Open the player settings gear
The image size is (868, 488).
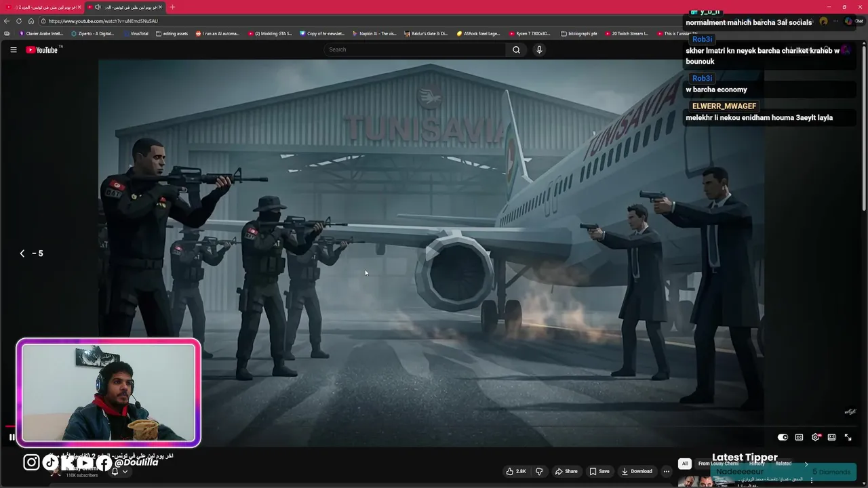click(816, 437)
